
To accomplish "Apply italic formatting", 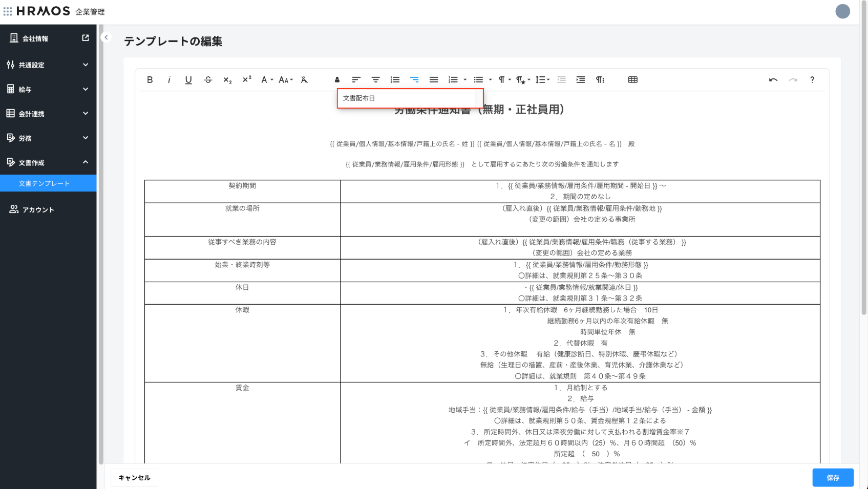I will pos(169,80).
